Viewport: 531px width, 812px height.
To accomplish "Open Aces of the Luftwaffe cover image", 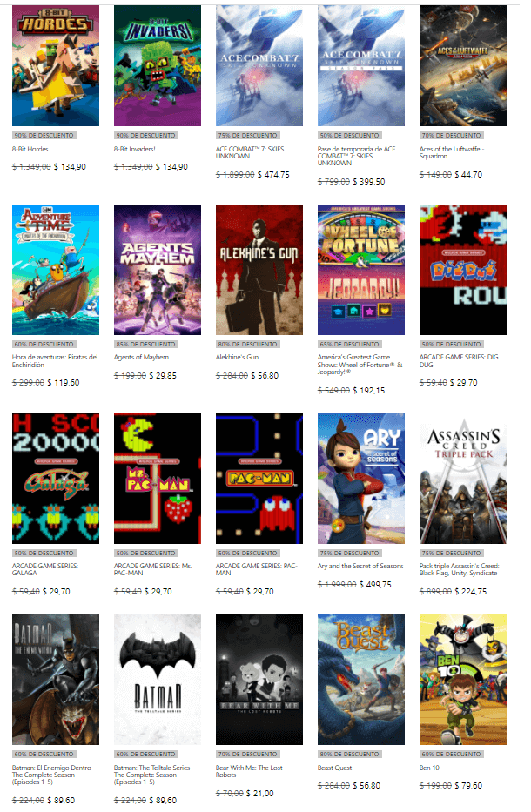I will [x=462, y=66].
